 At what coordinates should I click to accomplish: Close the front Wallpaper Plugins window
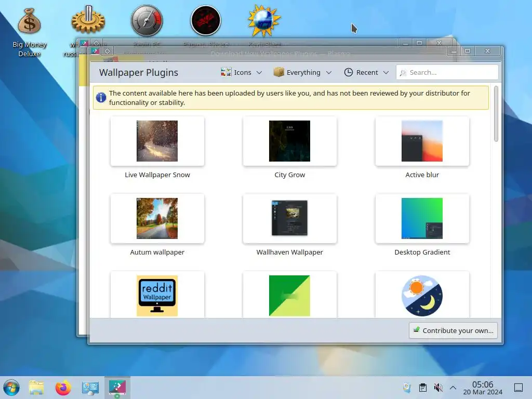point(487,51)
